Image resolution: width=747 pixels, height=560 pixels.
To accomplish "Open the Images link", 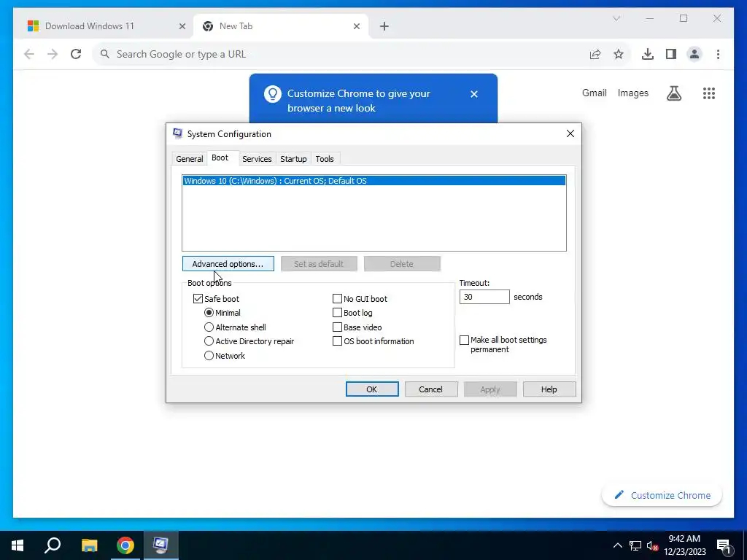I will (632, 93).
